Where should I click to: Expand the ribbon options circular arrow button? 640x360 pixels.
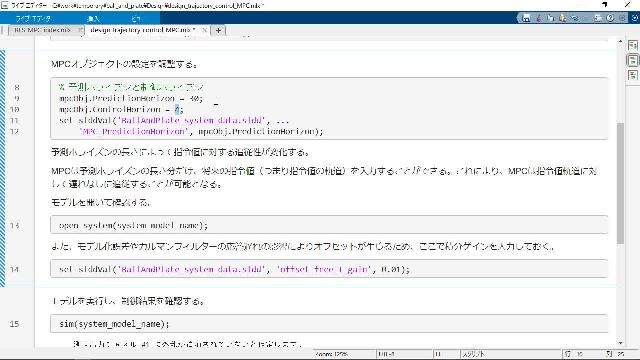tap(635, 18)
